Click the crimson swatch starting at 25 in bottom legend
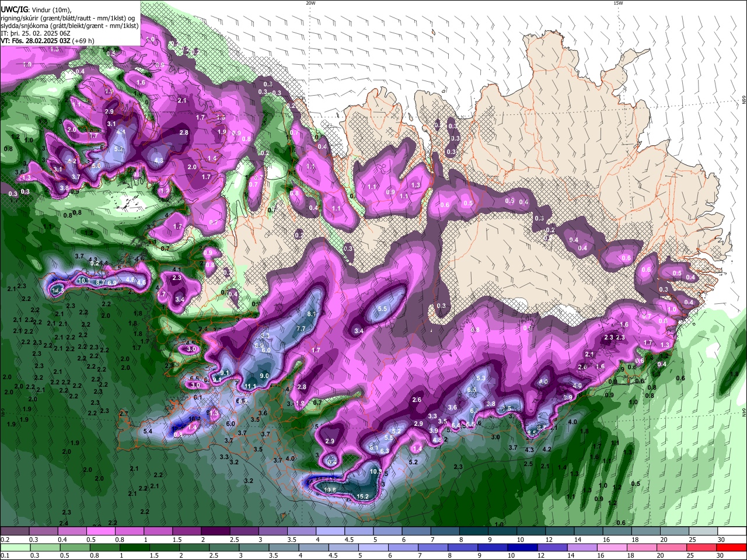This screenshot has width=747, height=560. [x=701, y=547]
